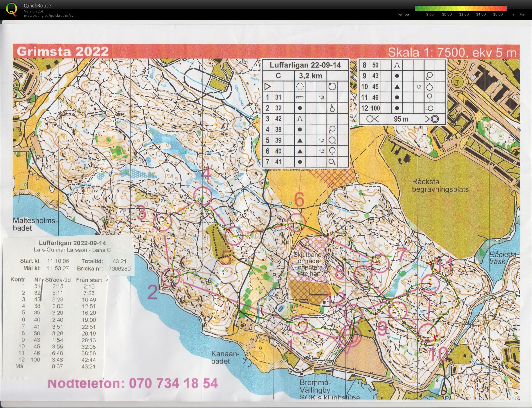
Task: Click the 'min/km' unit label
Action: click(520, 14)
